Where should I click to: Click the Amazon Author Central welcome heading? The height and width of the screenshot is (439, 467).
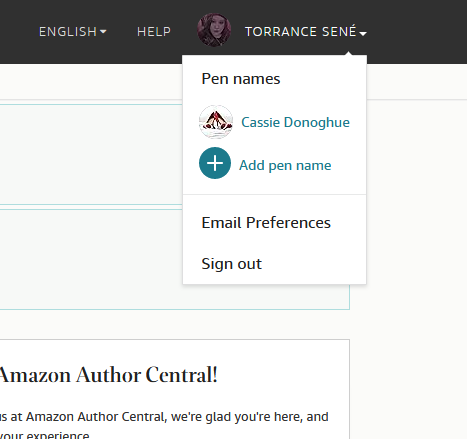tap(108, 375)
